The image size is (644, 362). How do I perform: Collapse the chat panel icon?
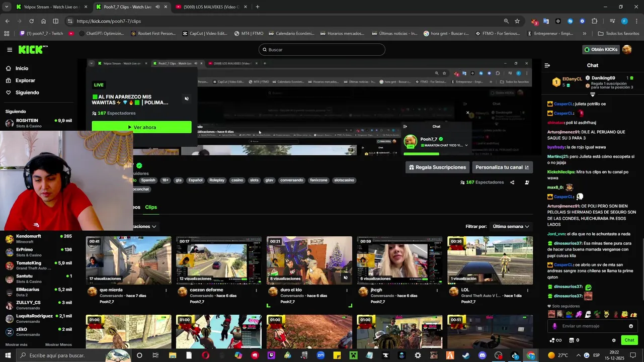[x=547, y=65]
